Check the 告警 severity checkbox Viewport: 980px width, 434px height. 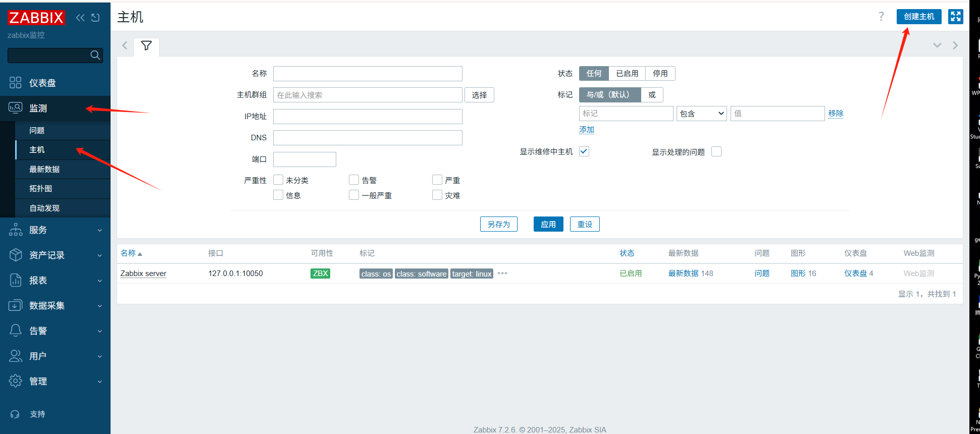click(354, 180)
